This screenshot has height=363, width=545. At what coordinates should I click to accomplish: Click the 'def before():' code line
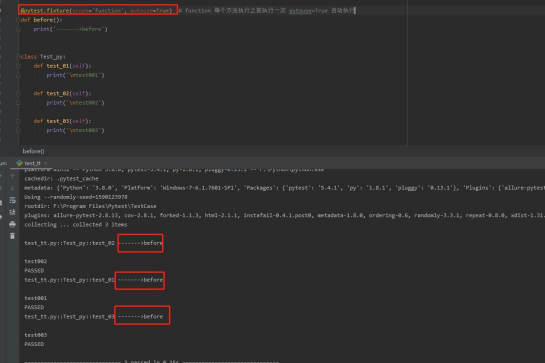41,20
